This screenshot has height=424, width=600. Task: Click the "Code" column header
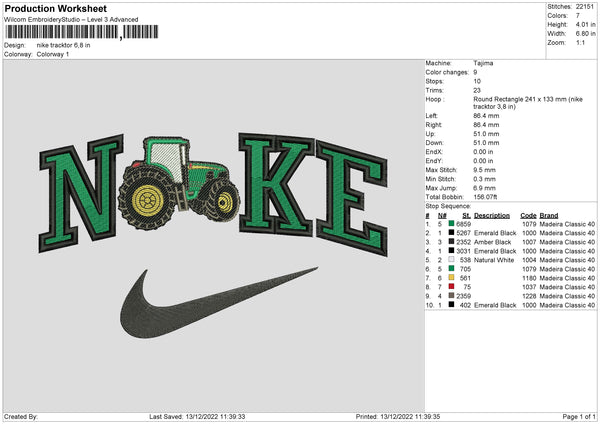(x=528, y=215)
